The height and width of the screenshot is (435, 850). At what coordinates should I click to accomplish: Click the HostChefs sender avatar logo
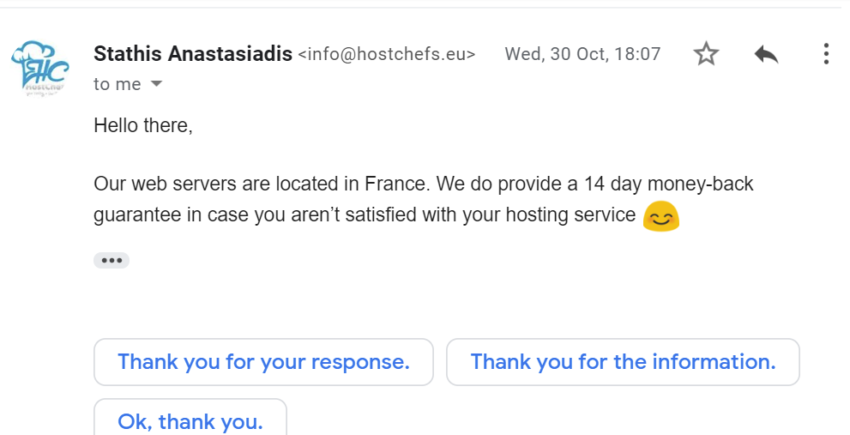click(40, 68)
